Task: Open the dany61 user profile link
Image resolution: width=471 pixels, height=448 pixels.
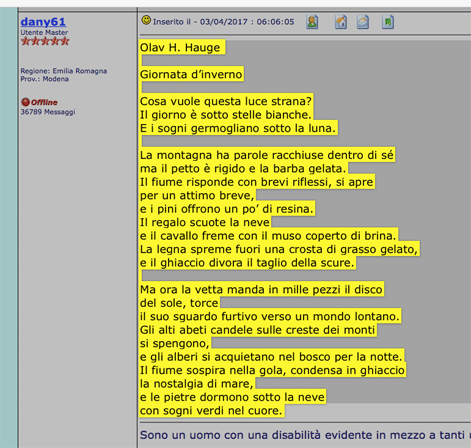Action: click(43, 22)
